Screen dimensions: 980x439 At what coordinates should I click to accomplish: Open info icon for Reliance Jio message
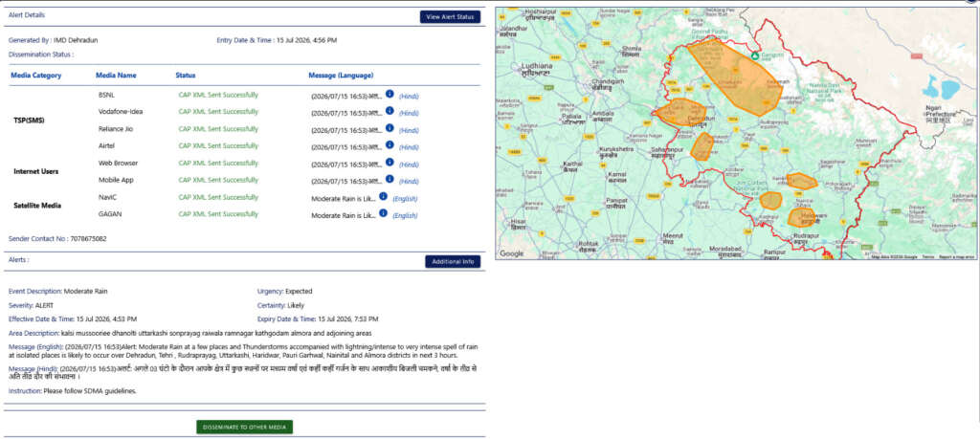[390, 127]
